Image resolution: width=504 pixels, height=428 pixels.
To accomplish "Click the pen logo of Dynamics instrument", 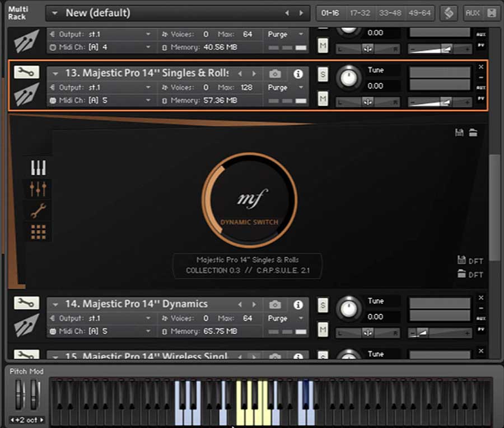I will 27,325.
